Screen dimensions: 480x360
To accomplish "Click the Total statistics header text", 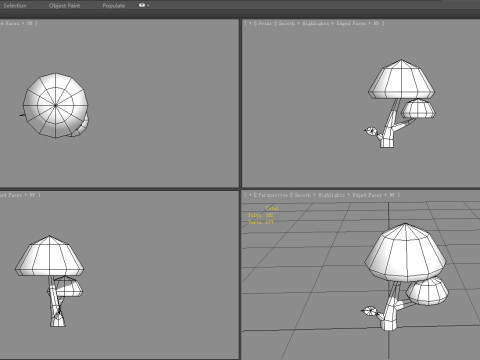I will 272,208.
